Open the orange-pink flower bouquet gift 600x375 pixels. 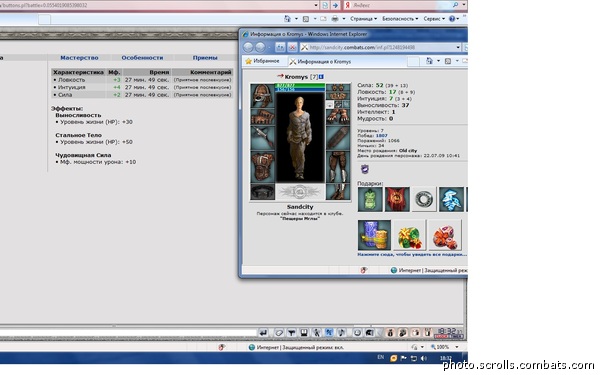point(445,235)
